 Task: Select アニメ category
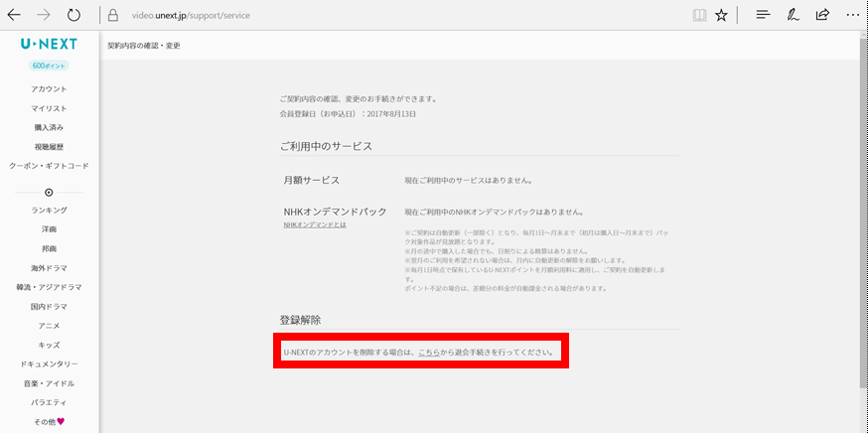coord(49,326)
